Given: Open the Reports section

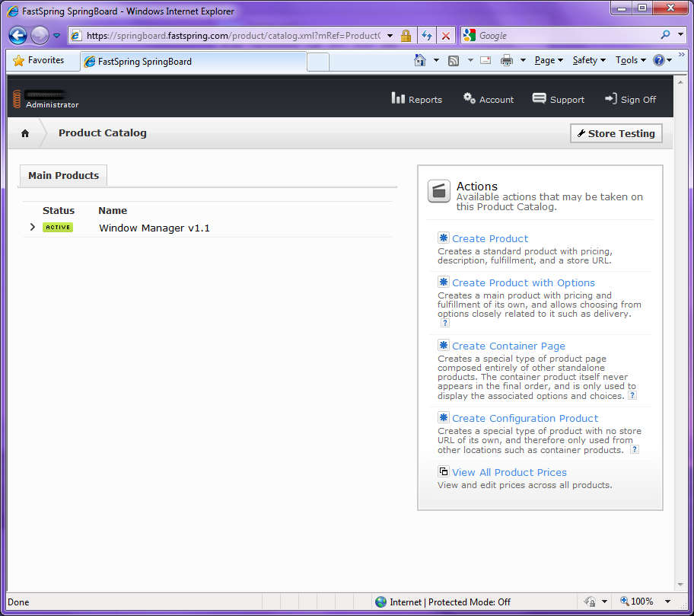Looking at the screenshot, I should pyautogui.click(x=416, y=99).
